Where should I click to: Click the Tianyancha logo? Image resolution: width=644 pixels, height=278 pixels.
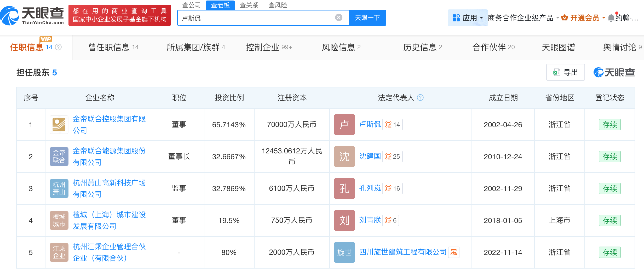pyautogui.click(x=32, y=15)
